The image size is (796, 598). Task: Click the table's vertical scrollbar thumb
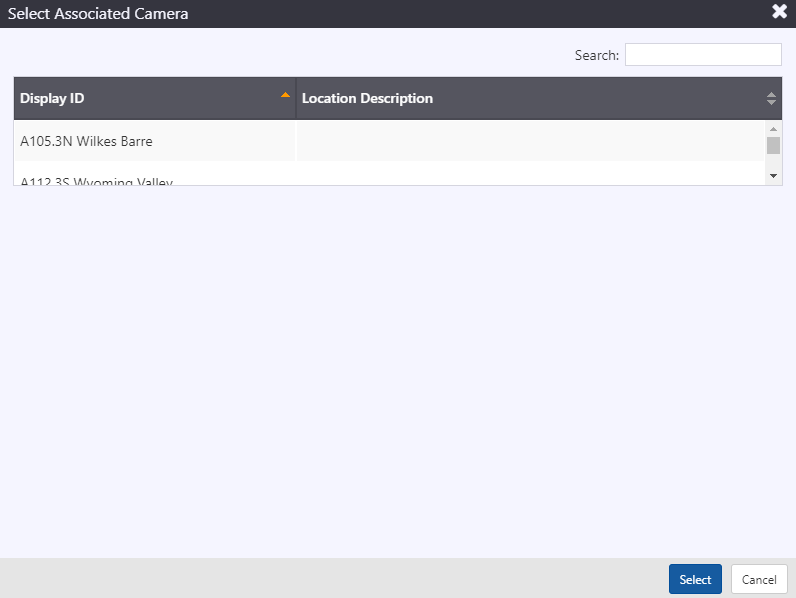773,145
